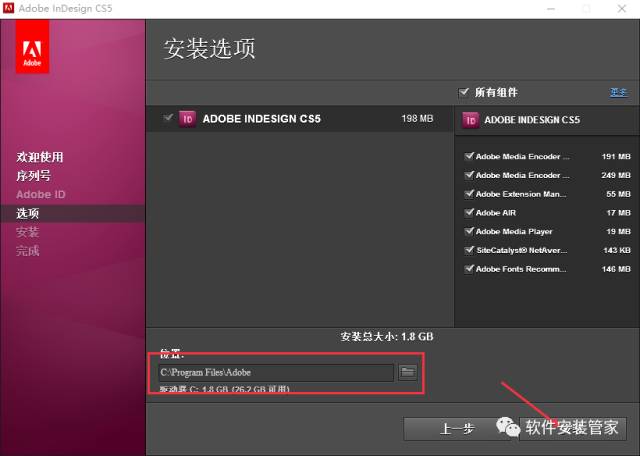Click the ID icon in components panel header

coord(470,120)
